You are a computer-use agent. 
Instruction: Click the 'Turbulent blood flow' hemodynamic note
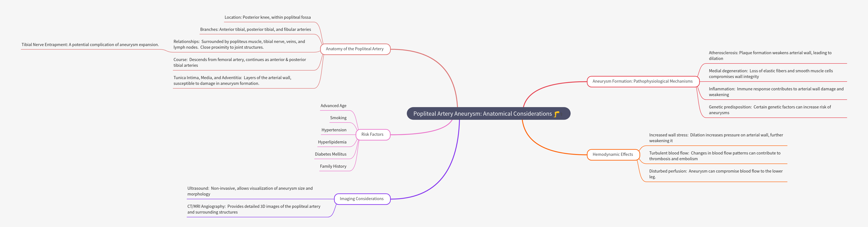(715, 156)
